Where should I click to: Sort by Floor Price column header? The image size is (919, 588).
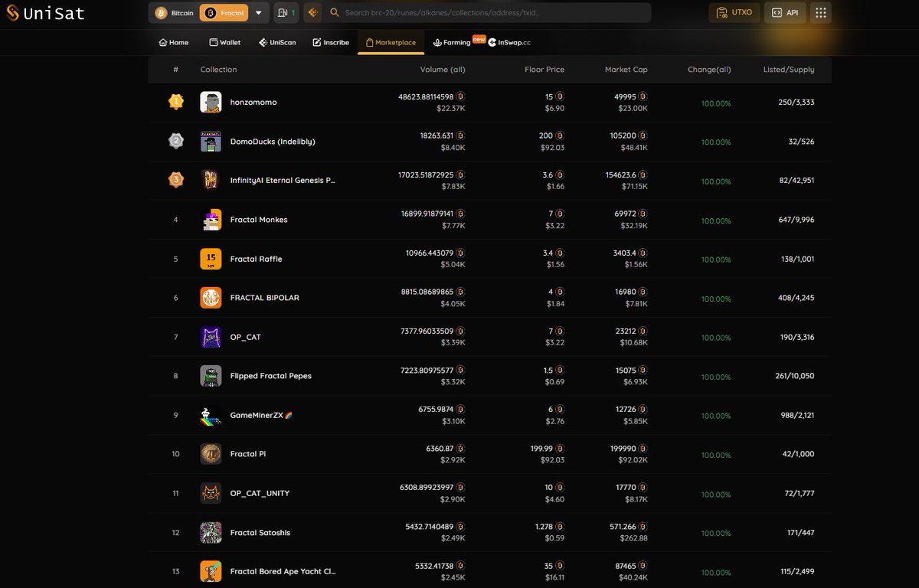pyautogui.click(x=545, y=70)
